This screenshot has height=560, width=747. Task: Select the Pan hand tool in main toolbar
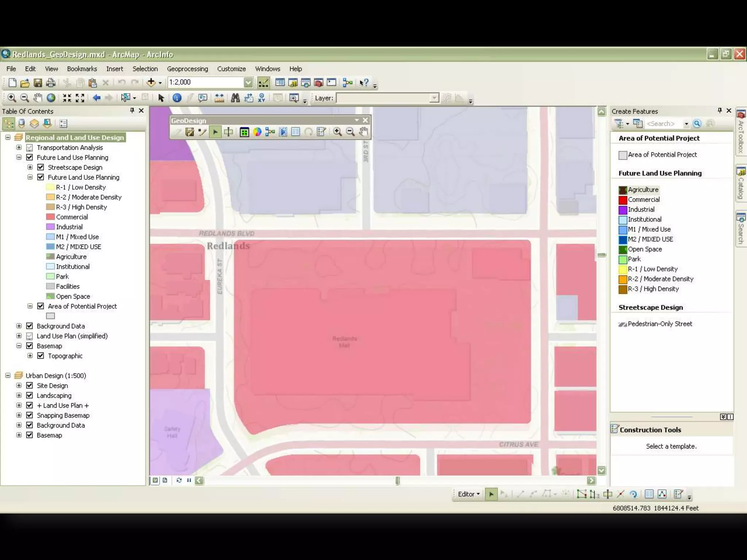click(x=38, y=98)
